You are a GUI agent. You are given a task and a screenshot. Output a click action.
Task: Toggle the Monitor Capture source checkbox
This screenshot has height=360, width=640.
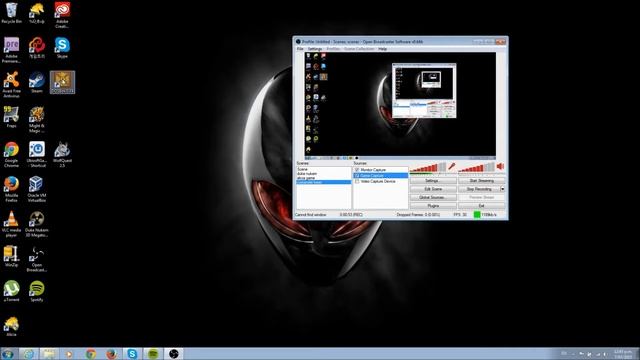357,169
